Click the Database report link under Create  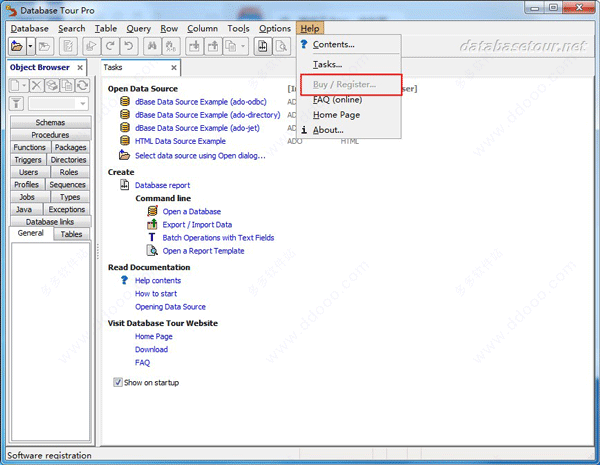click(x=162, y=185)
